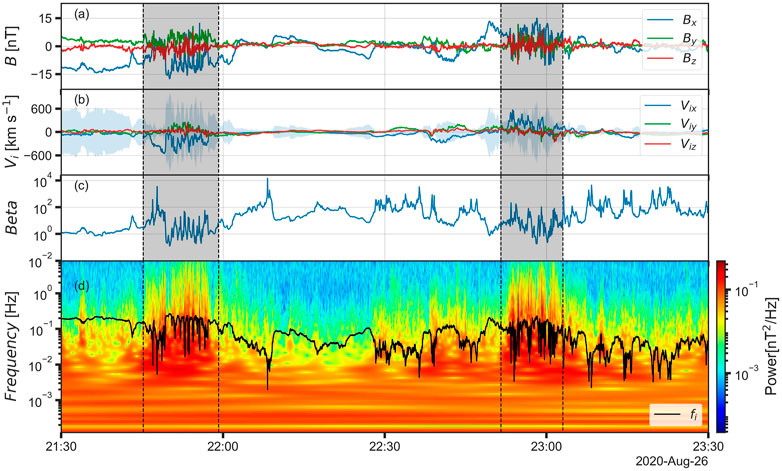Image resolution: width=782 pixels, height=471 pixels.
Task: Click the panel (b) label
Action: (81, 100)
